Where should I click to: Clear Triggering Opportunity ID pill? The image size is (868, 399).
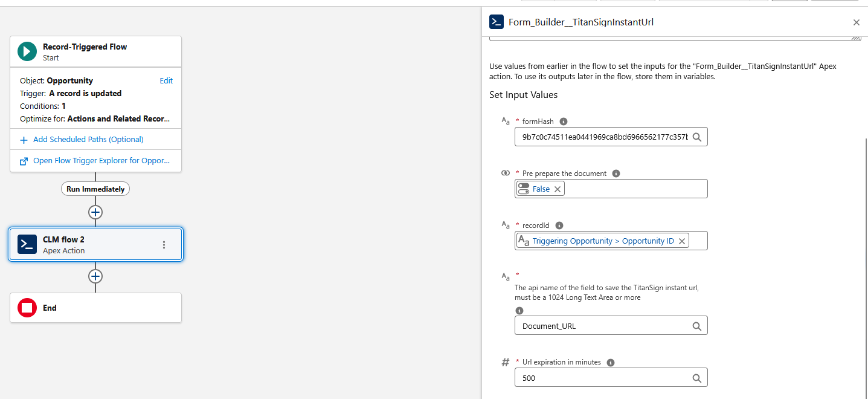[682, 241]
